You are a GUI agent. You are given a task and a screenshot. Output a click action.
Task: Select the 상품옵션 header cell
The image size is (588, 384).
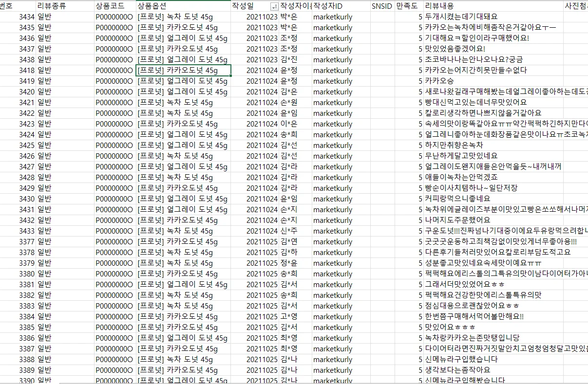(152, 6)
